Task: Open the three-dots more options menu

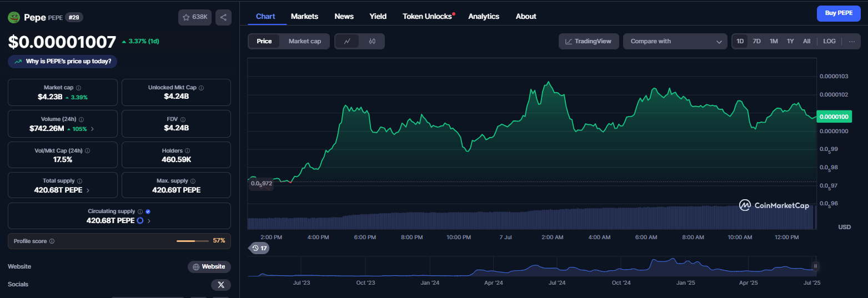Action: 852,41
